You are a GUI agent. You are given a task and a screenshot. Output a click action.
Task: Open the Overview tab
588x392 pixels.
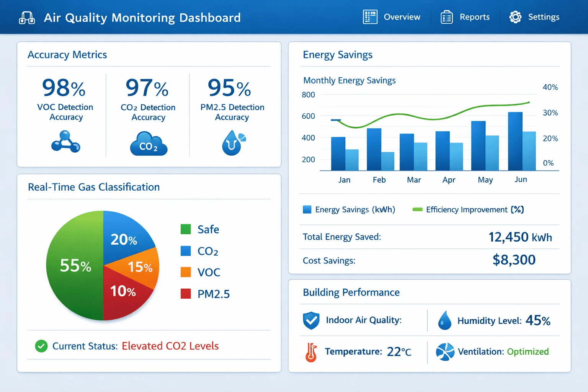[x=392, y=17]
